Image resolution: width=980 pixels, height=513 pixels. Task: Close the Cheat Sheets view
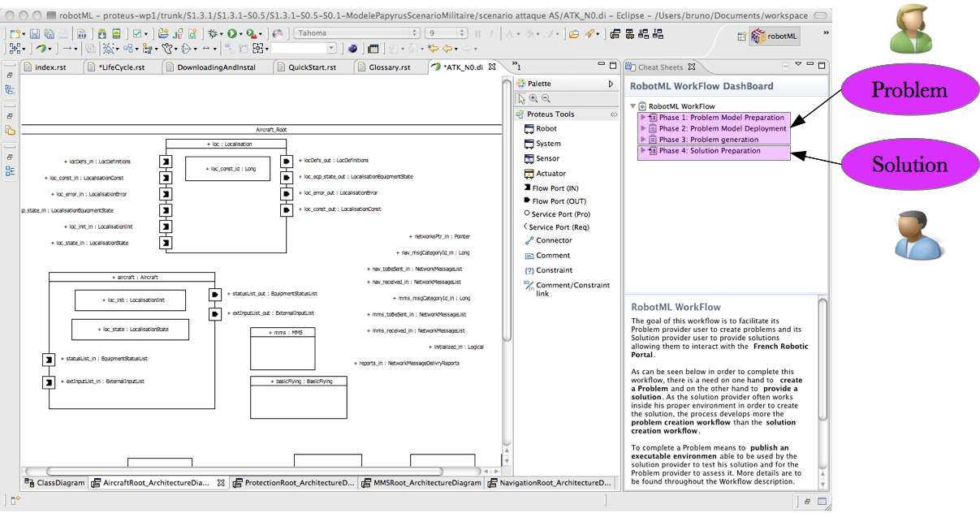pos(692,67)
